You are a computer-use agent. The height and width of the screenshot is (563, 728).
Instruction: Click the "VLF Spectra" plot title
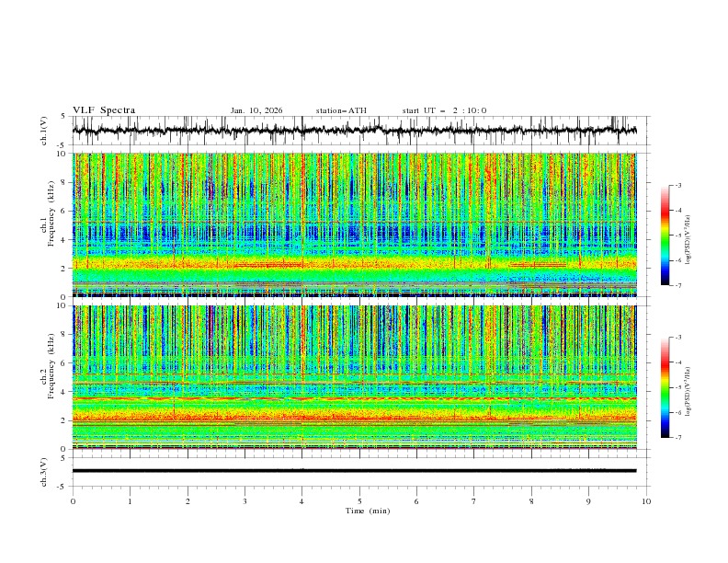tap(104, 110)
